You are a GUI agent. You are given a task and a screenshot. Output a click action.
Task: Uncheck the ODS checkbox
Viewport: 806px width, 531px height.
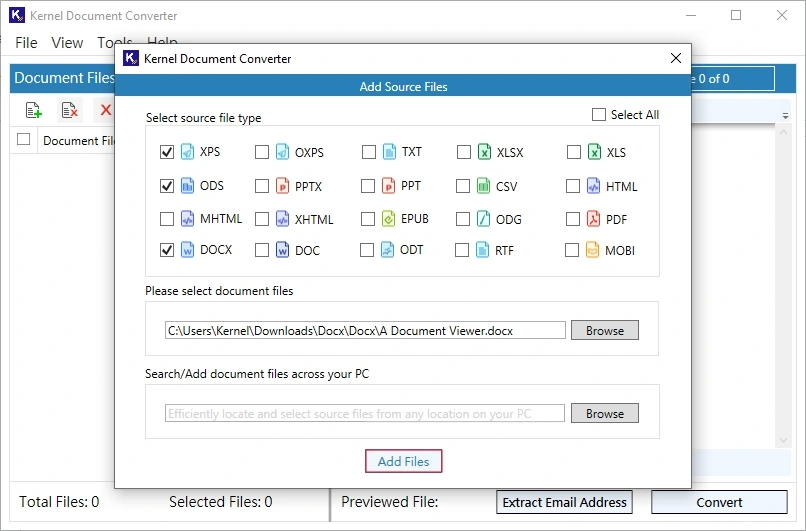click(x=167, y=186)
